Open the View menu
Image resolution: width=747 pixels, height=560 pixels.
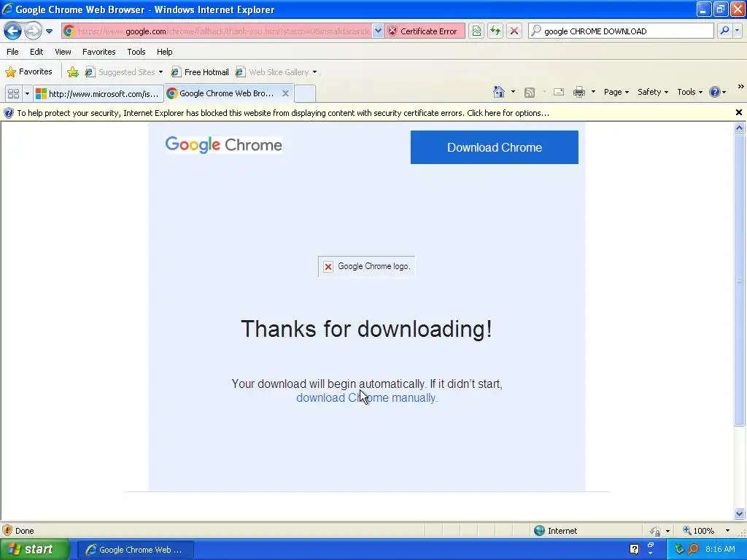coord(63,52)
